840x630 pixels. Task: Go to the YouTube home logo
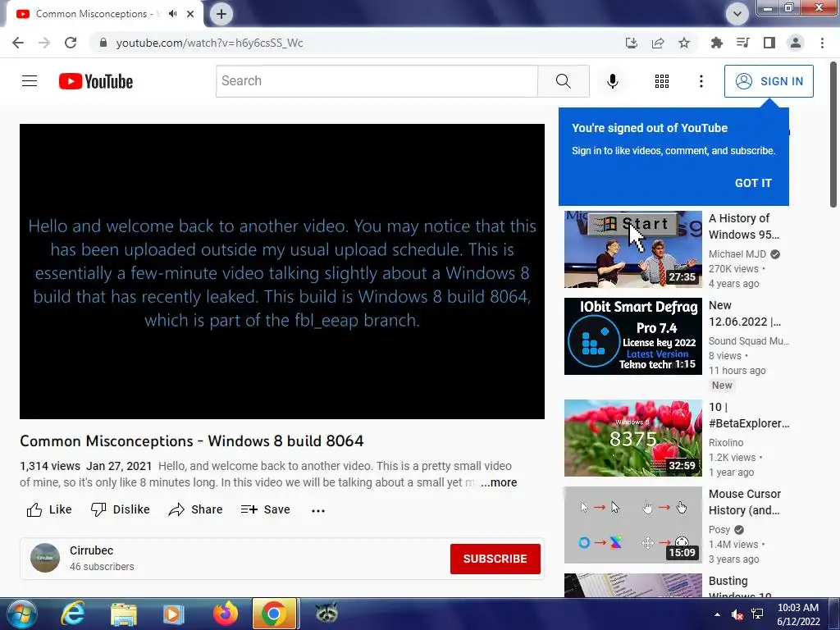click(x=96, y=81)
